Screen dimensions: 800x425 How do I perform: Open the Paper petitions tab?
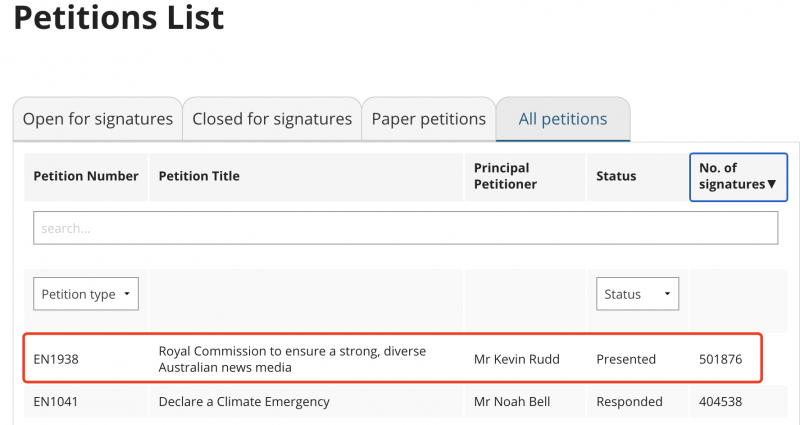[429, 119]
